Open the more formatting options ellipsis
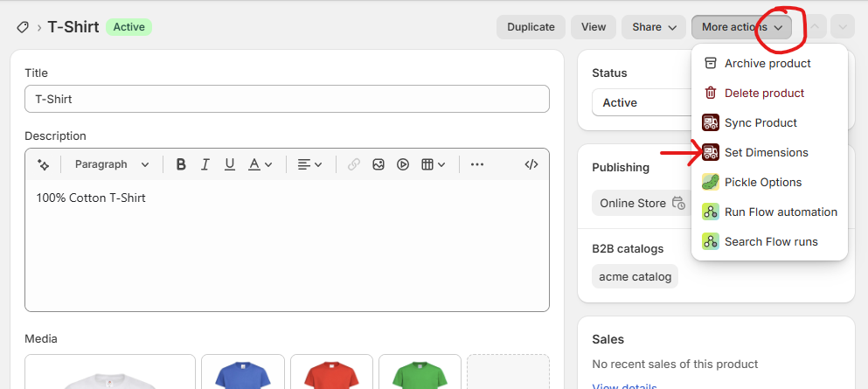 (x=476, y=164)
